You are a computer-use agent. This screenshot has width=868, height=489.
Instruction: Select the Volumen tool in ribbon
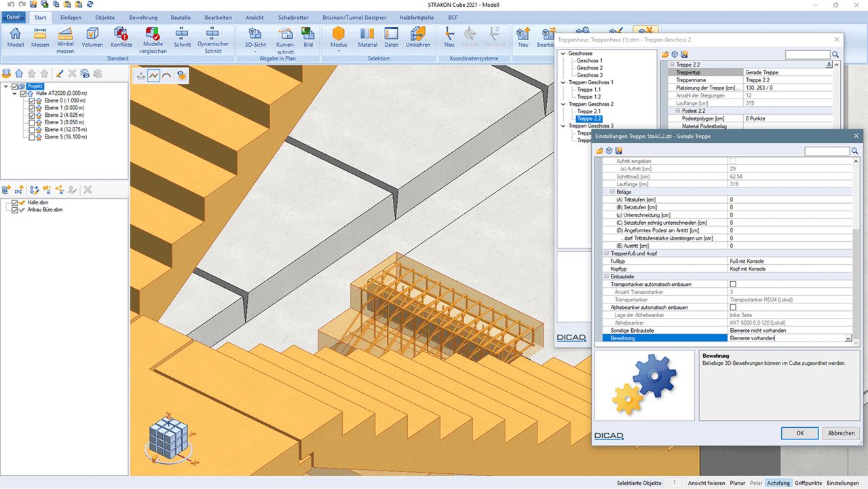92,37
